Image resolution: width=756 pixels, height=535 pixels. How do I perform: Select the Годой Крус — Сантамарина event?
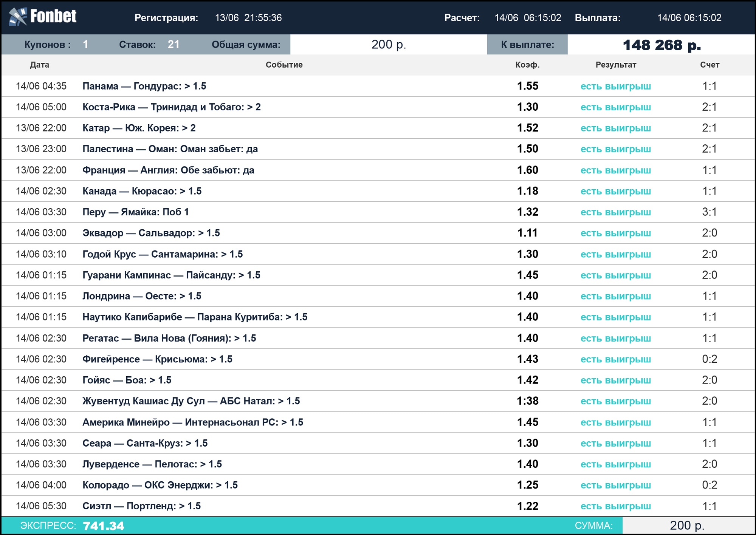pyautogui.click(x=163, y=254)
